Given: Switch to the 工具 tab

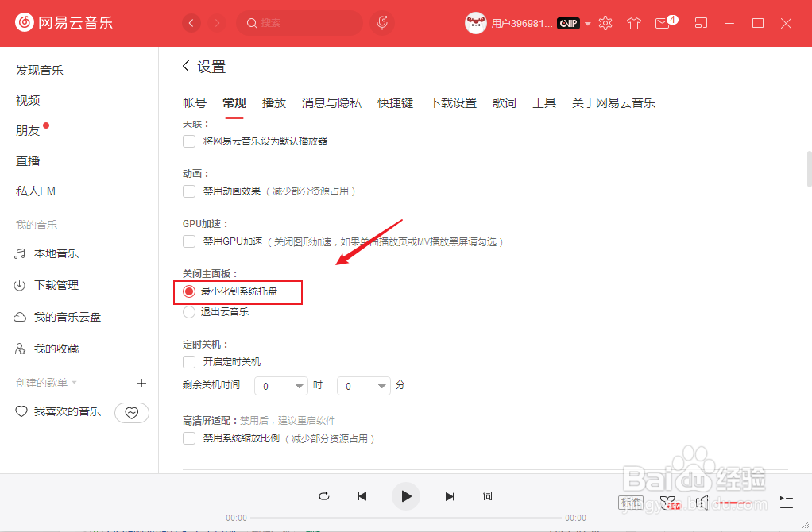Looking at the screenshot, I should click(x=544, y=103).
